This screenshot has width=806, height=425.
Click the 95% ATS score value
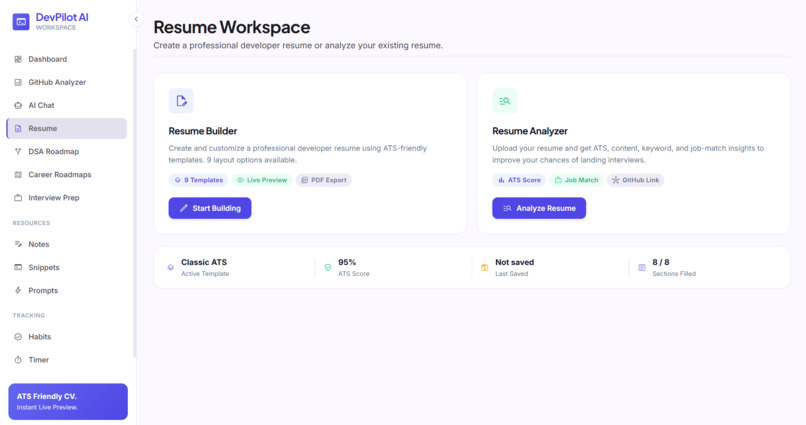click(347, 262)
